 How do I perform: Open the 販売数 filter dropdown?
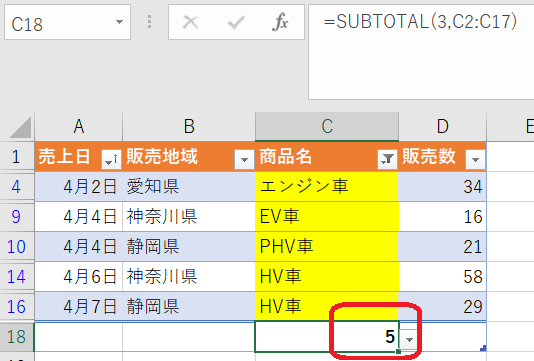475,159
